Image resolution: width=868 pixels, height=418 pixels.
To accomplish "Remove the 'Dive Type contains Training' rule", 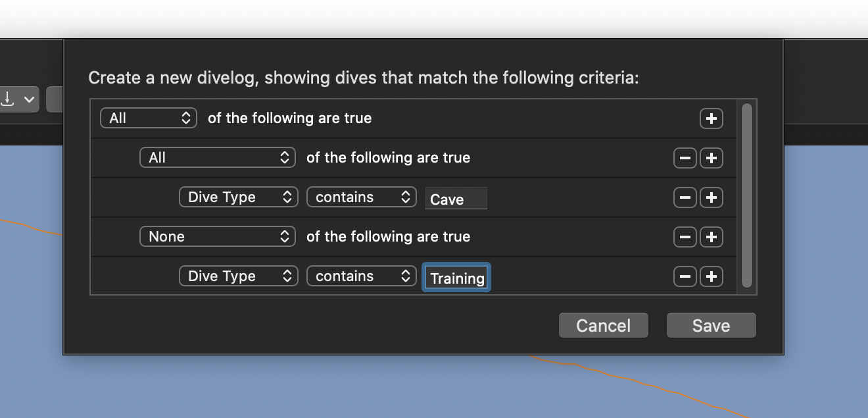I will pos(685,276).
